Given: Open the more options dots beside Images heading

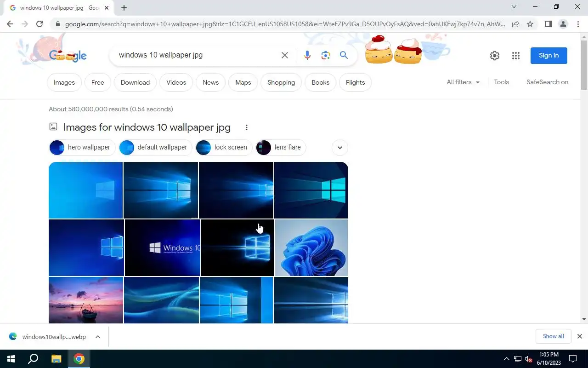Looking at the screenshot, I should pyautogui.click(x=247, y=127).
